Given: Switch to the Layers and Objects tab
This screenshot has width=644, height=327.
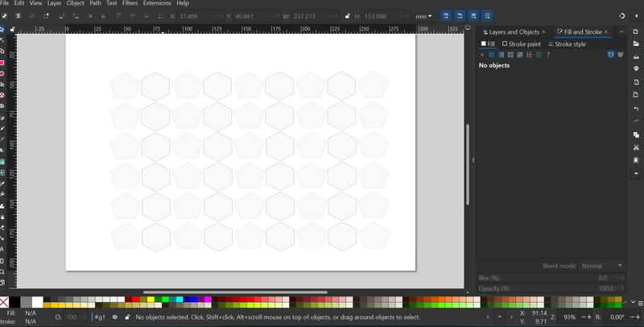Looking at the screenshot, I should click(x=514, y=31).
